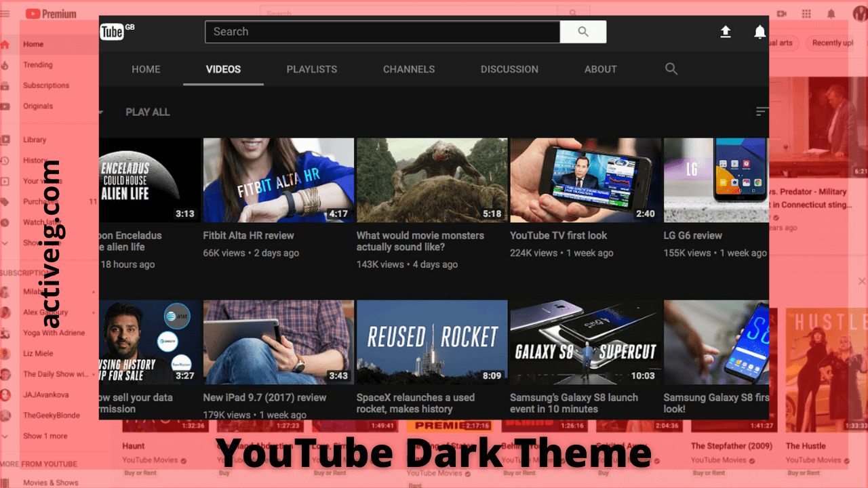This screenshot has height=488, width=868.
Task: Click the upload arrow icon
Action: point(726,32)
